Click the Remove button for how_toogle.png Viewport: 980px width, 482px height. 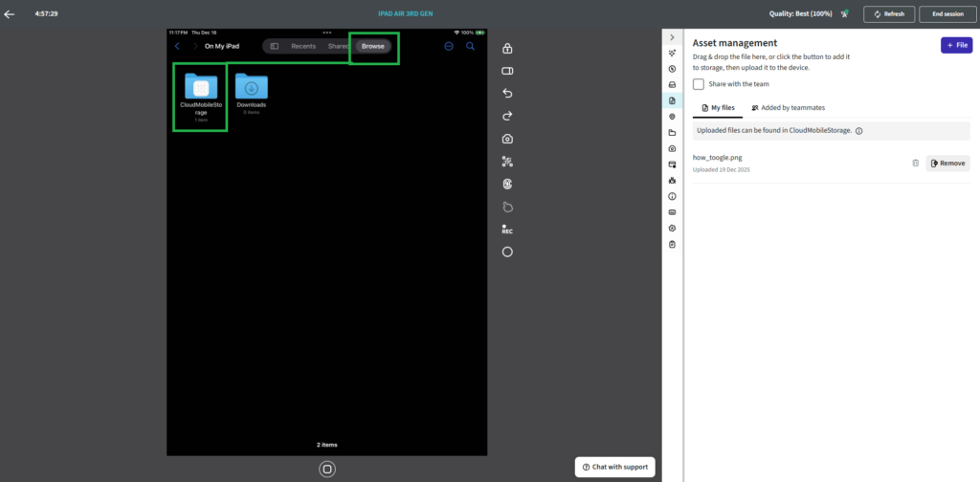[947, 164]
